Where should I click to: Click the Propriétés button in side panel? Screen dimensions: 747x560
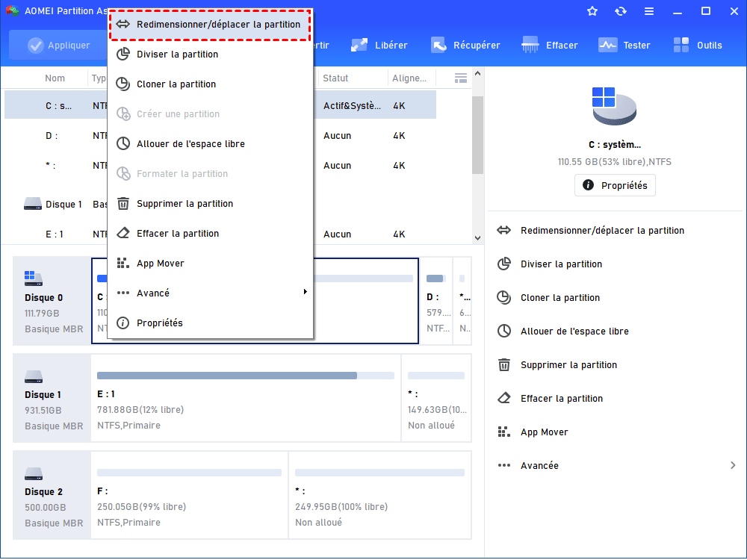coord(615,185)
